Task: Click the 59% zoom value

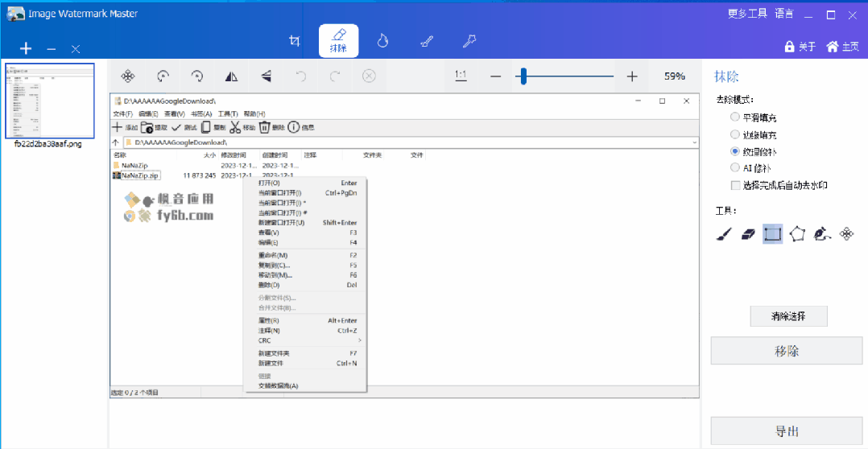Action: pos(675,76)
